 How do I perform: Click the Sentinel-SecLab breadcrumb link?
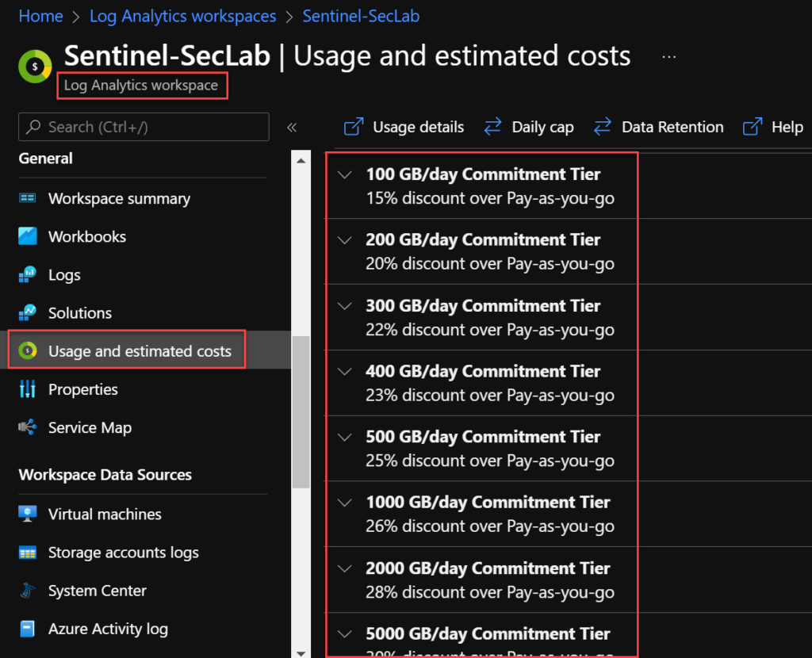(x=361, y=16)
